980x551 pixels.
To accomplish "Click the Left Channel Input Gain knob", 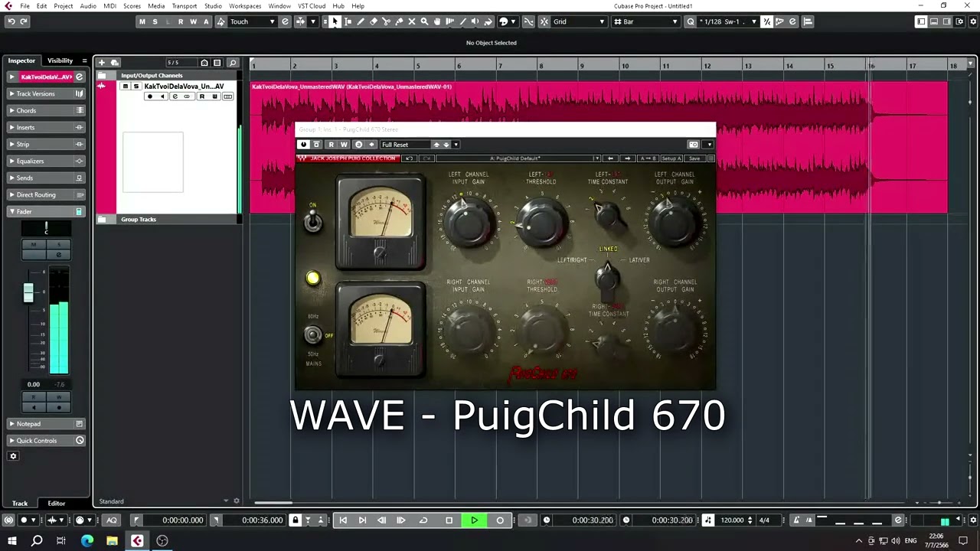I will point(469,222).
